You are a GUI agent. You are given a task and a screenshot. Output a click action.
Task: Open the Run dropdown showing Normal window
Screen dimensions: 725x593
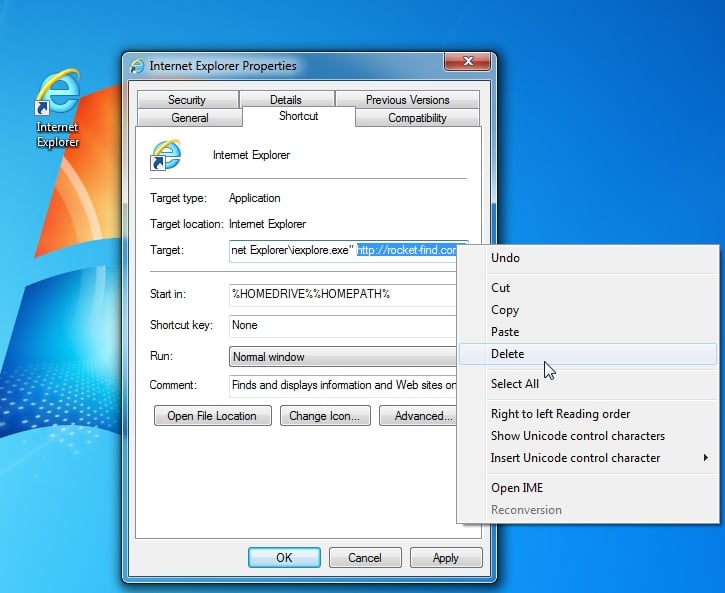(343, 356)
